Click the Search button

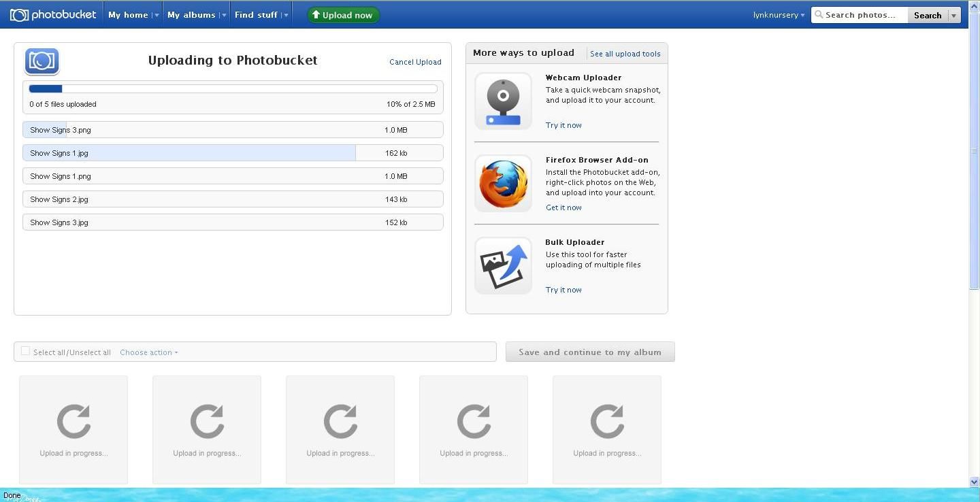(x=928, y=15)
